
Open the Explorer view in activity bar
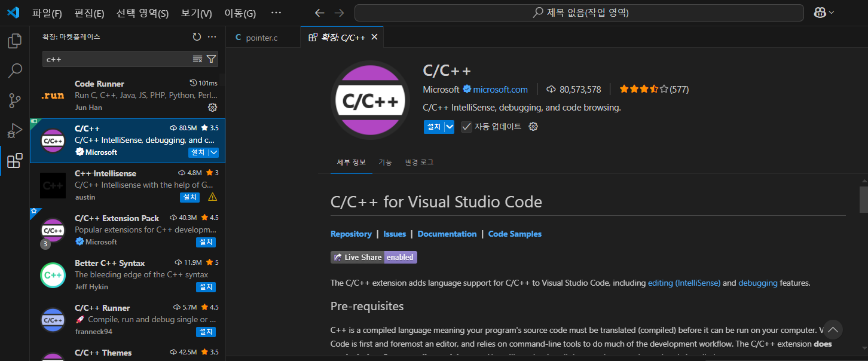14,41
